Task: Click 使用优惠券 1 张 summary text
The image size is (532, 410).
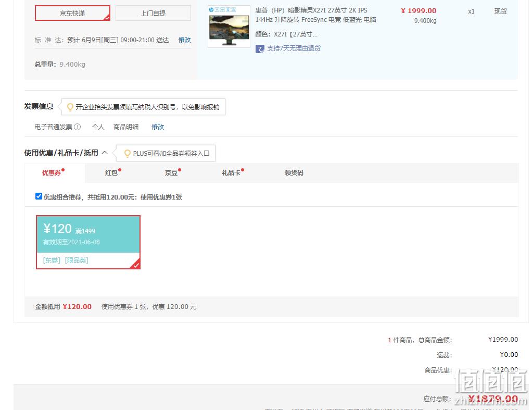Action: click(148, 307)
